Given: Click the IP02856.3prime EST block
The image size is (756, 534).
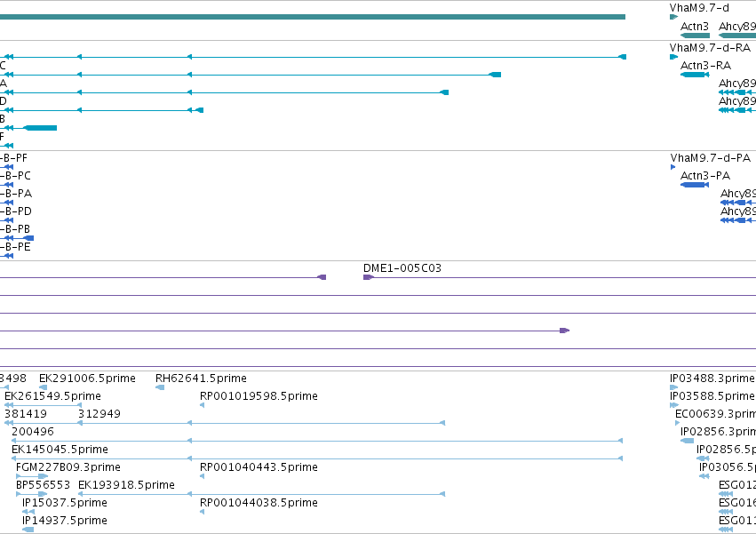Looking at the screenshot, I should (x=687, y=441).
